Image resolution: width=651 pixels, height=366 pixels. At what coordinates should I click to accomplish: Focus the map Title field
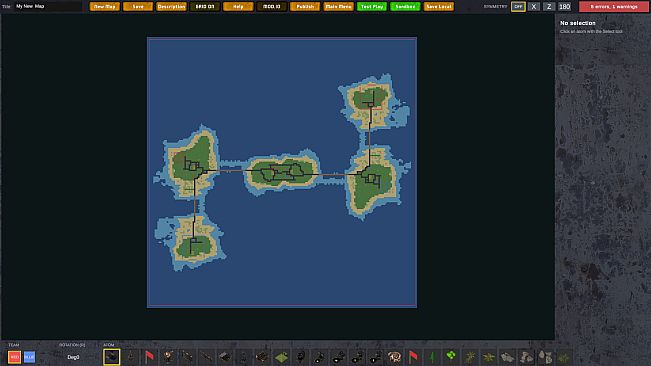click(48, 6)
